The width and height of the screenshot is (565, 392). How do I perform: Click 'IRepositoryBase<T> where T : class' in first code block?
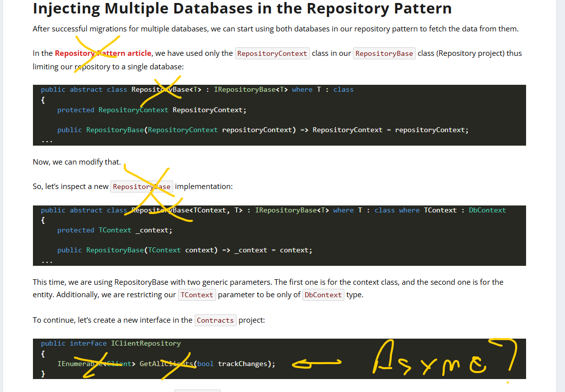(283, 90)
